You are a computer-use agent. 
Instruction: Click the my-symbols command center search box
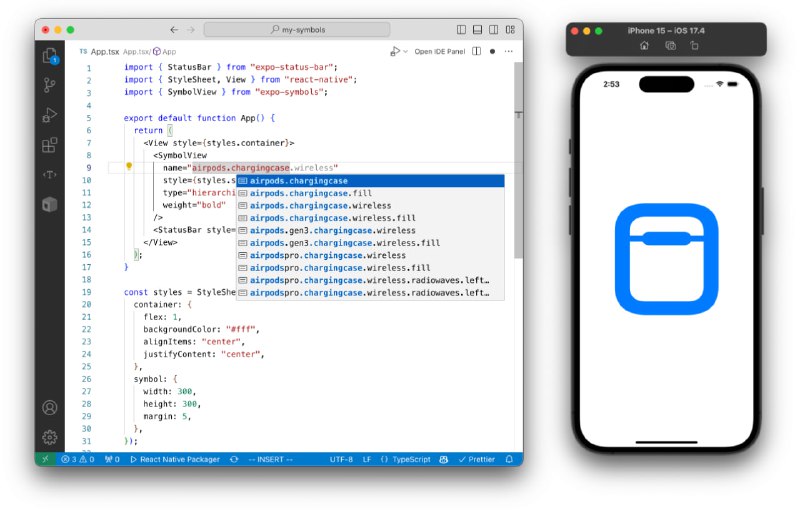pos(297,30)
